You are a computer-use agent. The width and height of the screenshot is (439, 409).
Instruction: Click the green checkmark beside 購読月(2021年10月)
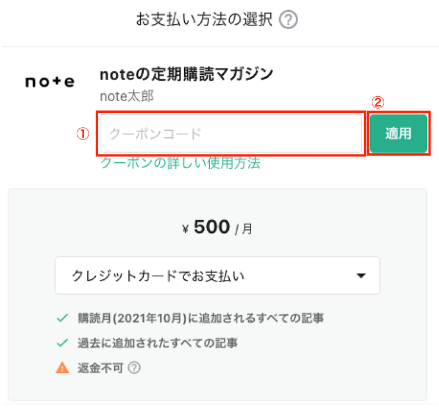(63, 318)
